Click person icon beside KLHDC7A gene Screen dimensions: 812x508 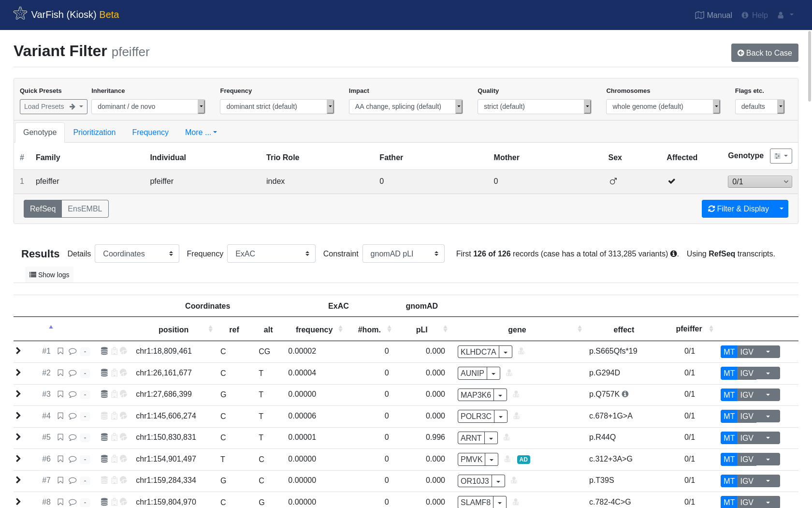(521, 351)
